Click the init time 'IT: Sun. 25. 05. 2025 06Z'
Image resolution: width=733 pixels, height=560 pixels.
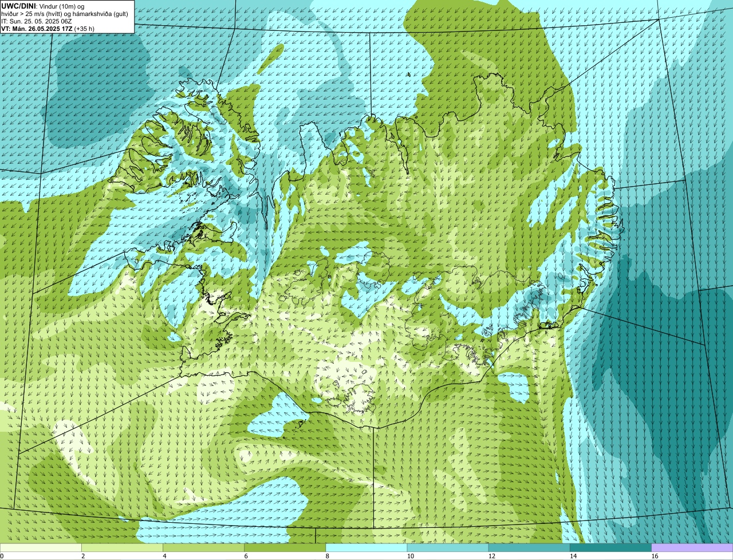(x=37, y=21)
